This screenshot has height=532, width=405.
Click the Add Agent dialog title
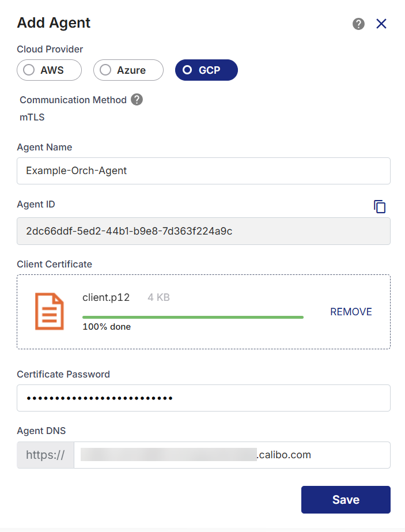click(54, 23)
